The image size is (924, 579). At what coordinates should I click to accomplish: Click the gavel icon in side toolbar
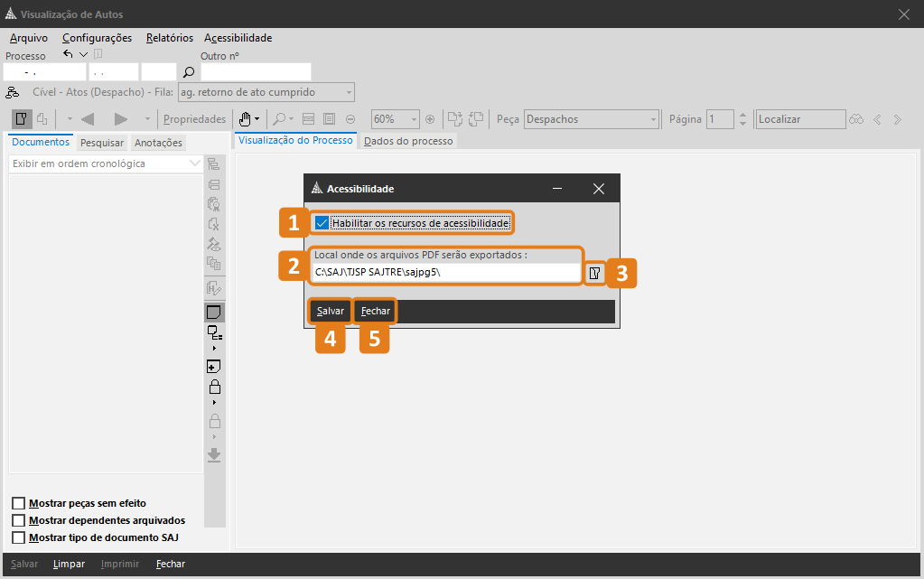[x=214, y=244]
